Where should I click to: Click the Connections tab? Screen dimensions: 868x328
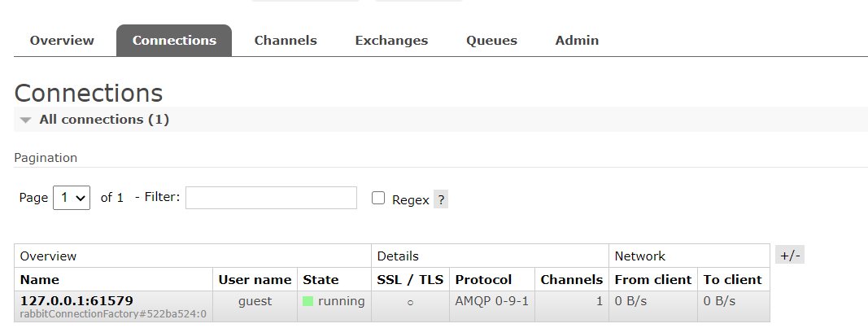pyautogui.click(x=174, y=41)
